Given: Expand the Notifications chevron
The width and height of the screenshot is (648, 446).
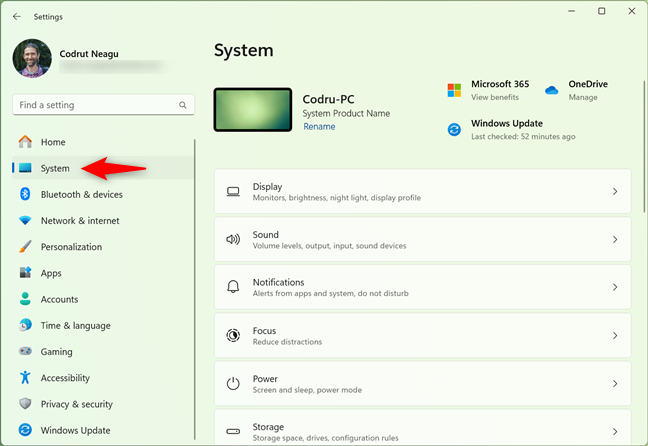Looking at the screenshot, I should (x=615, y=287).
